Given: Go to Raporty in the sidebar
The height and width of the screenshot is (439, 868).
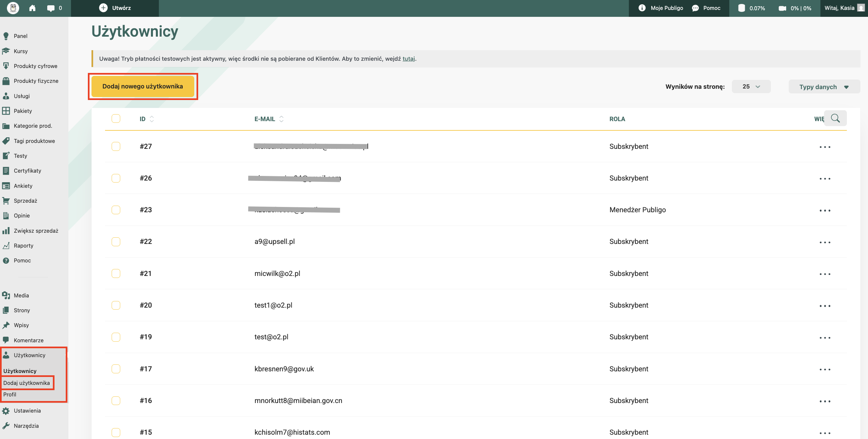Looking at the screenshot, I should coord(23,246).
